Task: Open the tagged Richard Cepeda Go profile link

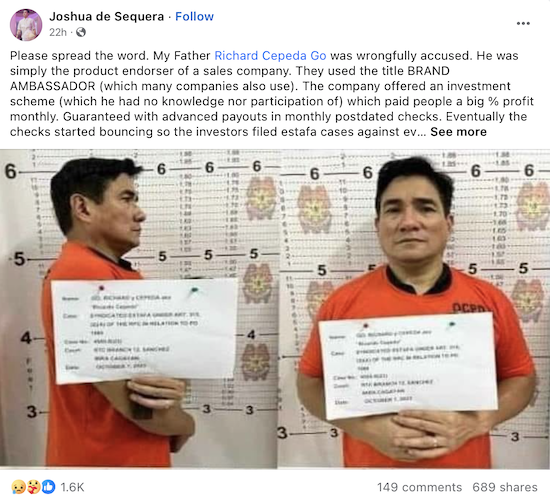Action: pyautogui.click(x=270, y=56)
